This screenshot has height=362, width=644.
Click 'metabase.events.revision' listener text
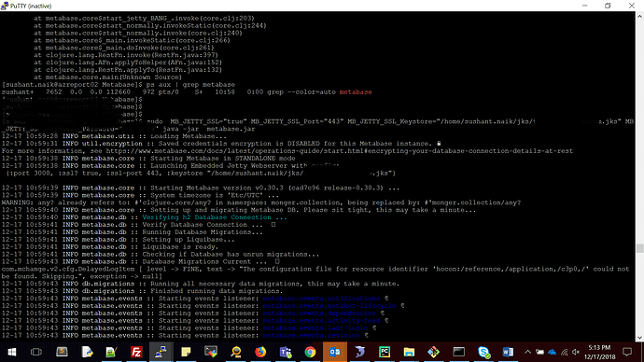(312, 335)
